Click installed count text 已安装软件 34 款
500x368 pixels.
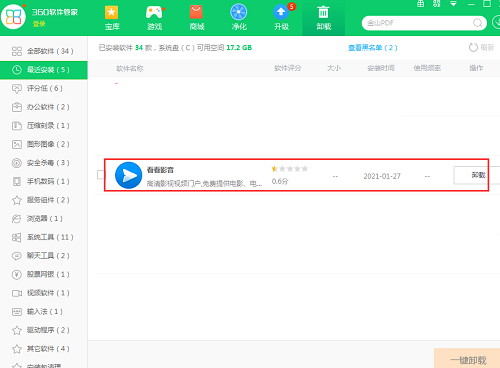(125, 48)
